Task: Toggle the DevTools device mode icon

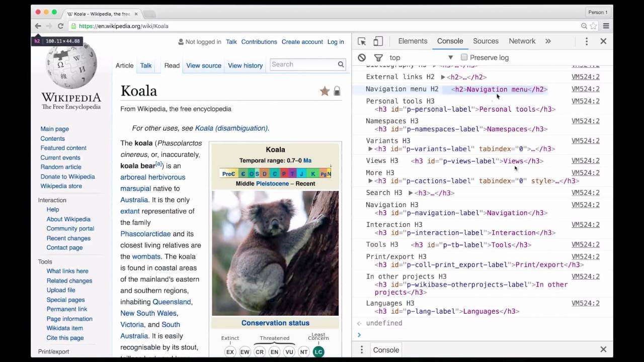Action: [378, 41]
